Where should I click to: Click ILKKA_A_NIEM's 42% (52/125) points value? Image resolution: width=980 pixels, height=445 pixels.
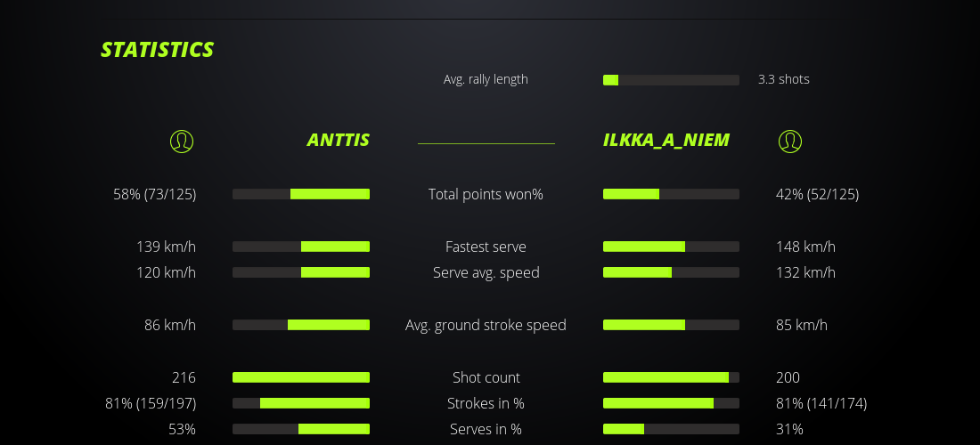[817, 194]
